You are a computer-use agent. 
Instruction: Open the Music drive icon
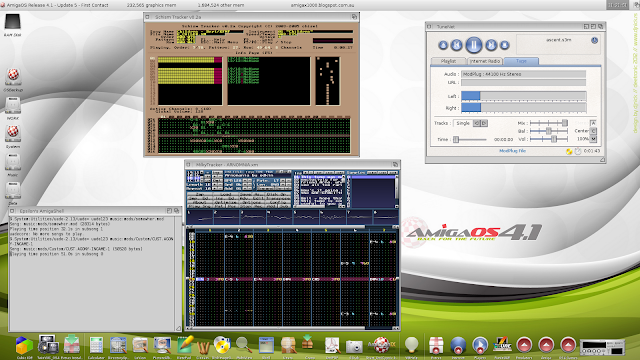coord(13,164)
